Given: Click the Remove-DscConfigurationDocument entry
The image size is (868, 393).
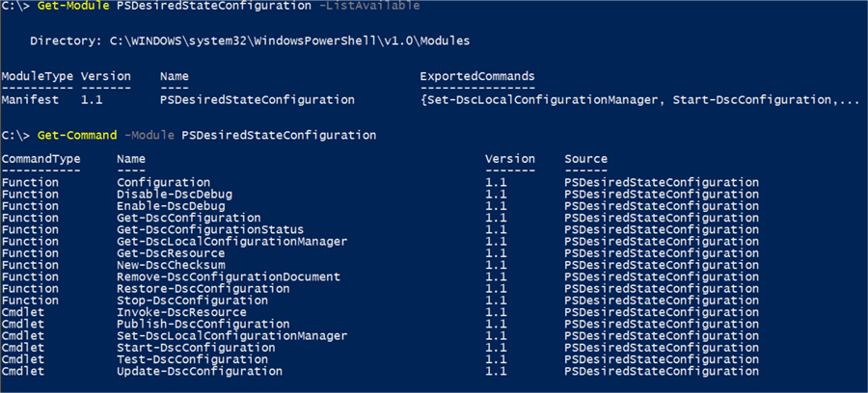Looking at the screenshot, I should (x=228, y=276).
